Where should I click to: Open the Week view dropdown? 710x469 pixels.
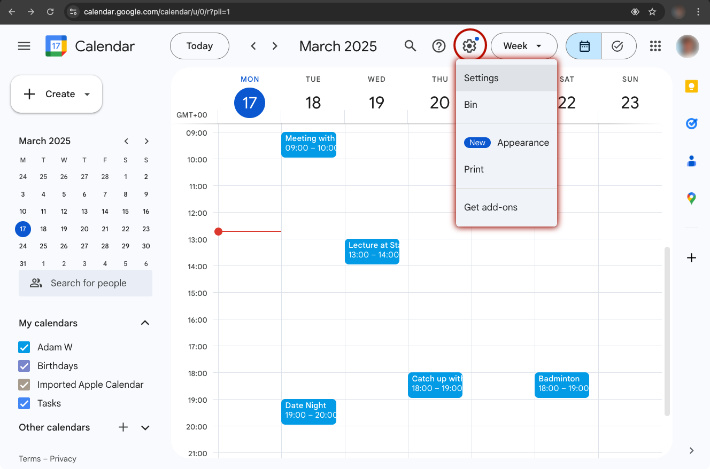pyautogui.click(x=524, y=46)
